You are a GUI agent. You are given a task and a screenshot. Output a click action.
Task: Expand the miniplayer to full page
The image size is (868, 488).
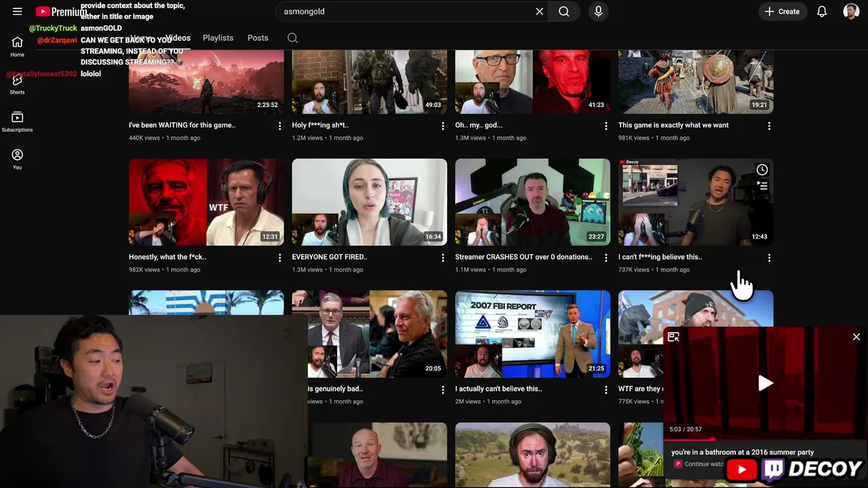[x=673, y=337]
